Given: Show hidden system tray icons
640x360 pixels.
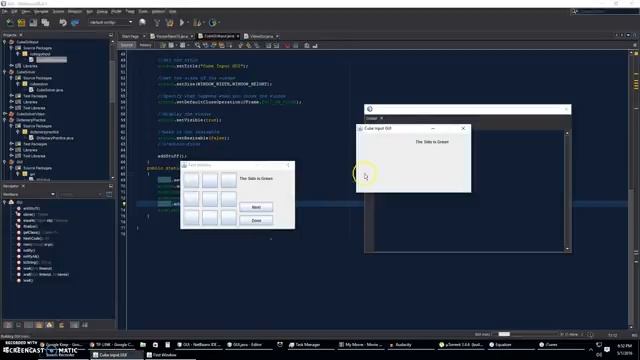Looking at the screenshot, I should 591,350.
